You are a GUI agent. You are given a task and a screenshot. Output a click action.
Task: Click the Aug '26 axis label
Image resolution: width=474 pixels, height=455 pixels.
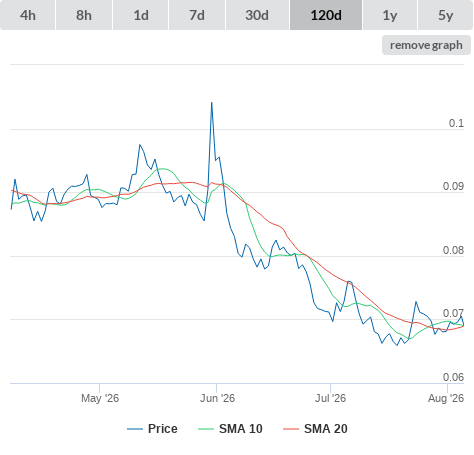coord(446,398)
